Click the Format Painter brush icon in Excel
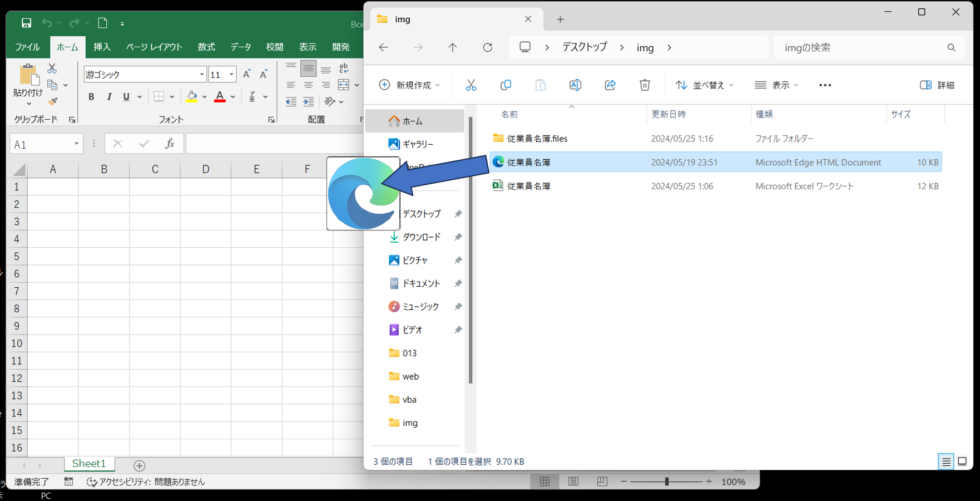 tap(52, 102)
